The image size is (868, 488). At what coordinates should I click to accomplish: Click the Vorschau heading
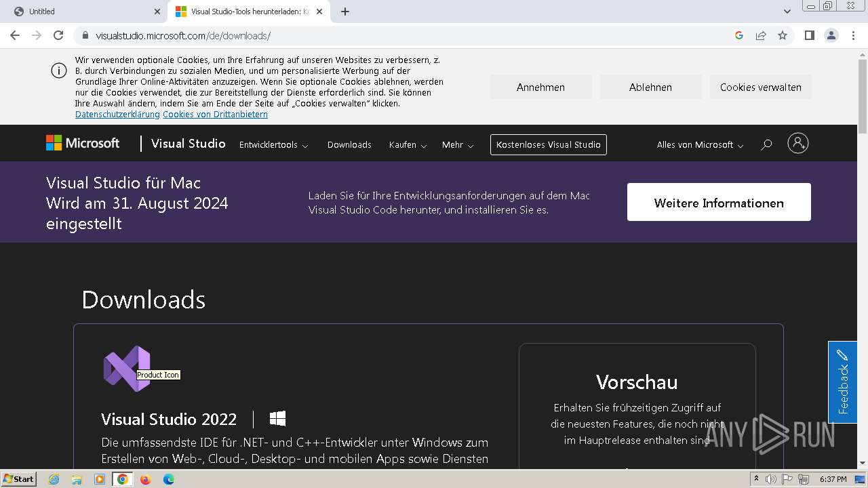pos(637,382)
